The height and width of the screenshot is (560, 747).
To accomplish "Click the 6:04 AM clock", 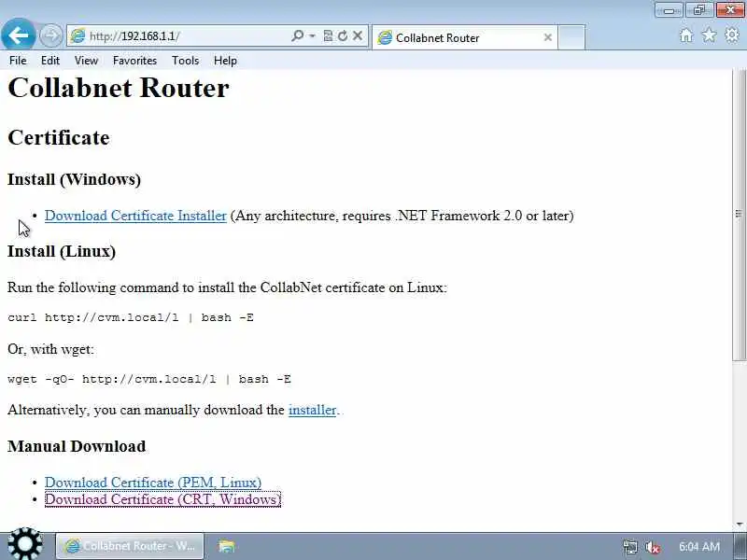I will 698,547.
